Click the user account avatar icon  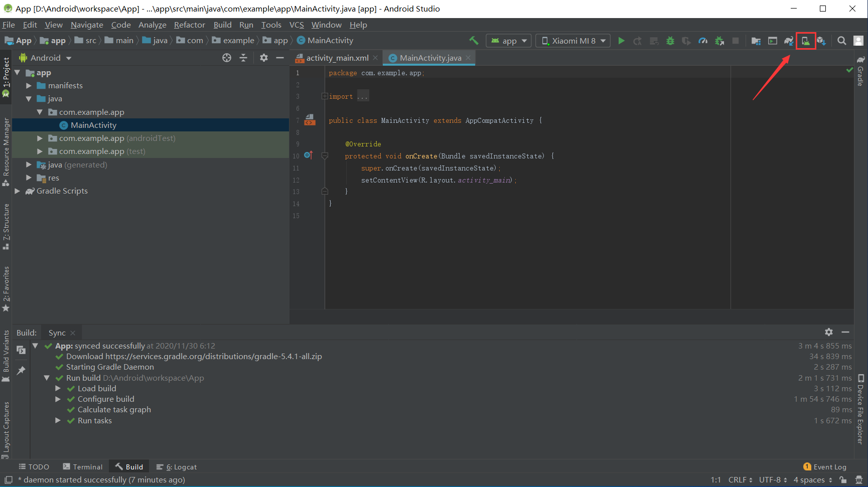858,41
